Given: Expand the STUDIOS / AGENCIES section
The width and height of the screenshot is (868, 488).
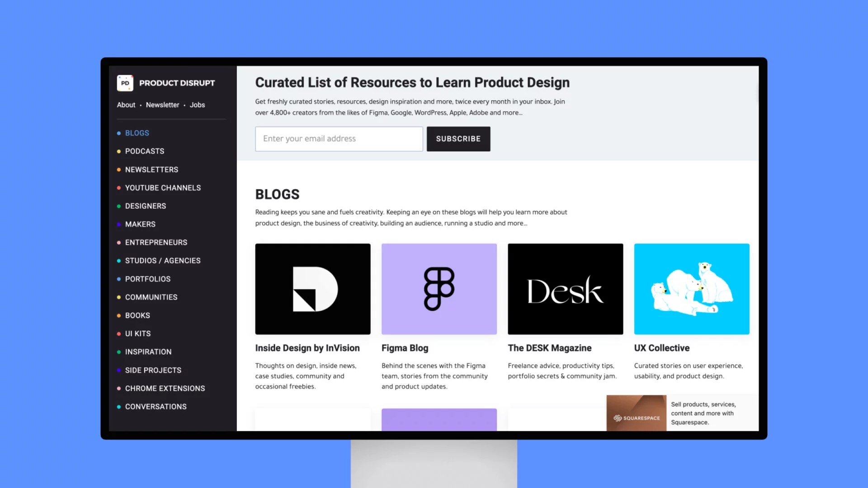Looking at the screenshot, I should click(x=162, y=260).
